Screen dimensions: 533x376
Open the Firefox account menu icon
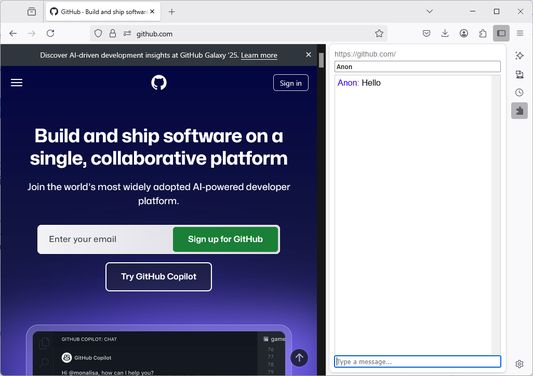pos(464,33)
